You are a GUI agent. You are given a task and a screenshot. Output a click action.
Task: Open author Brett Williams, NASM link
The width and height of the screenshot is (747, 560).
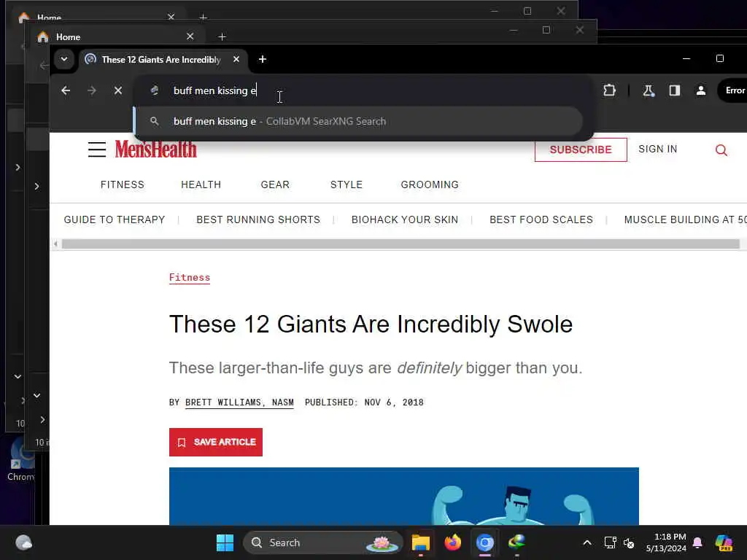point(239,402)
